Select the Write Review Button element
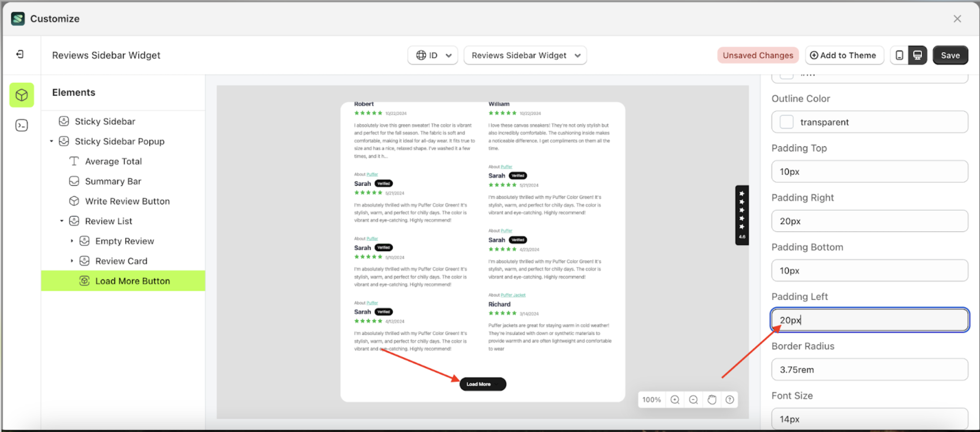This screenshot has width=980, height=432. [x=127, y=201]
